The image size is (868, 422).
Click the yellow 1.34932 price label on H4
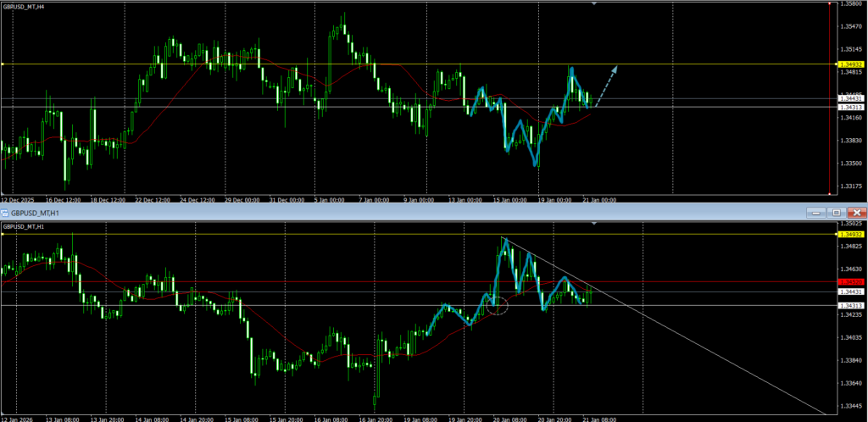(x=850, y=64)
